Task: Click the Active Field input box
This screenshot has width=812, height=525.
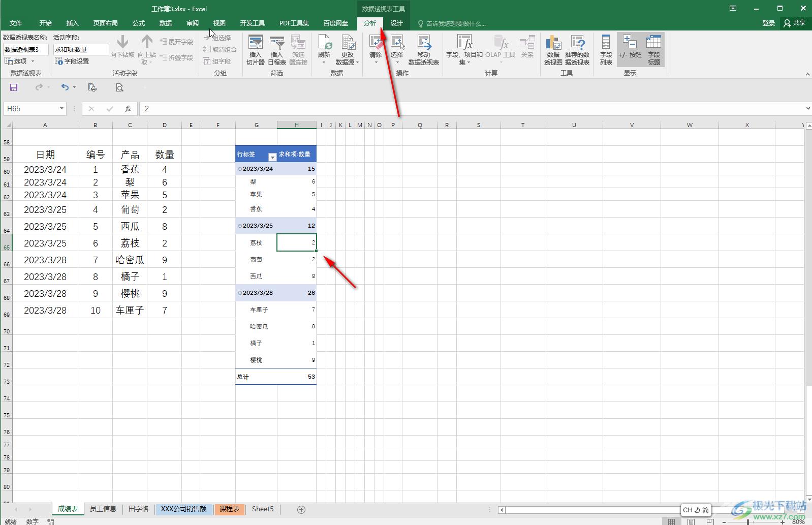Action: point(81,49)
